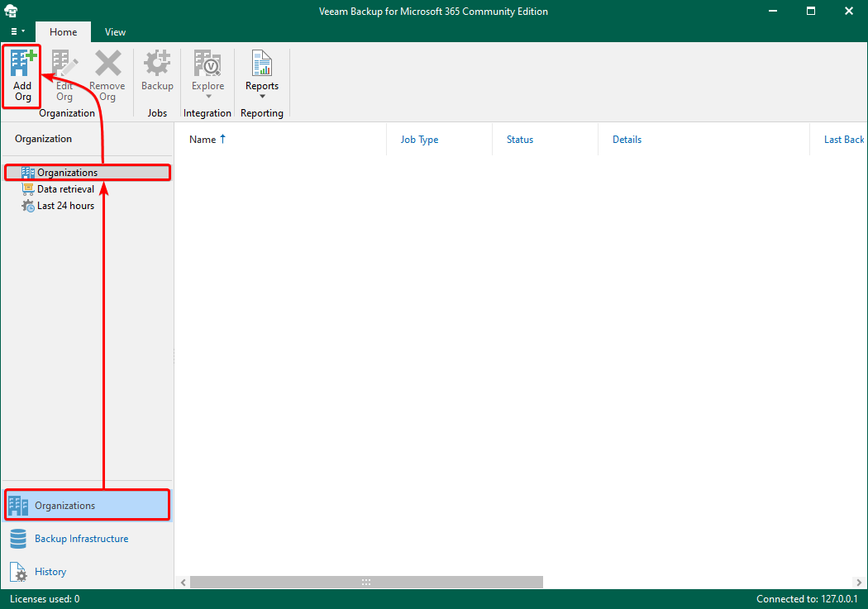Sort by the Status column

click(546, 140)
